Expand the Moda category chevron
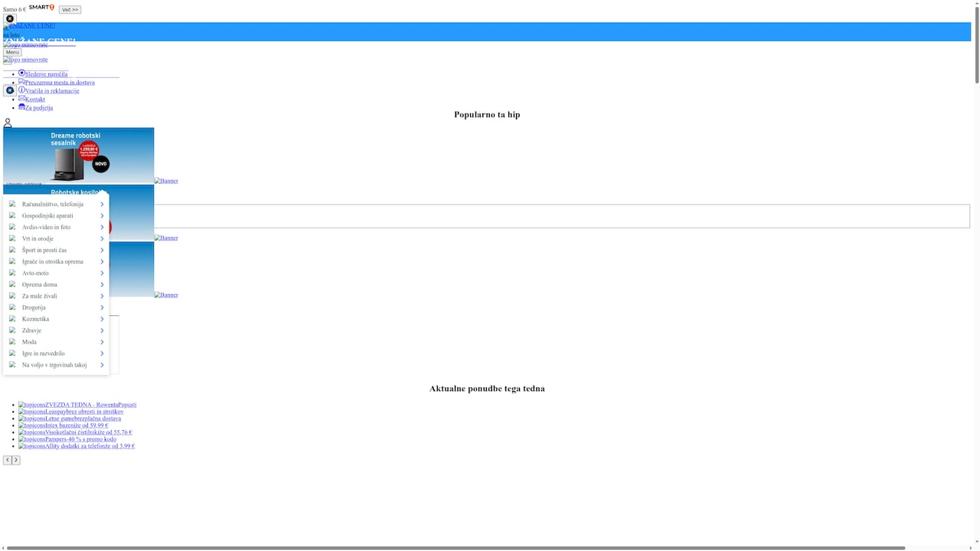This screenshot has height=551, width=980. click(x=102, y=341)
